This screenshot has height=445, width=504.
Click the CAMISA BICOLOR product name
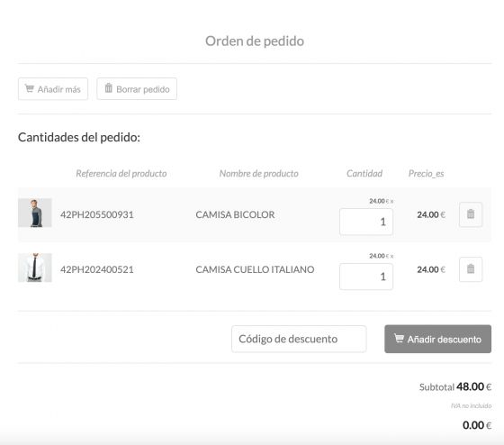tap(235, 214)
